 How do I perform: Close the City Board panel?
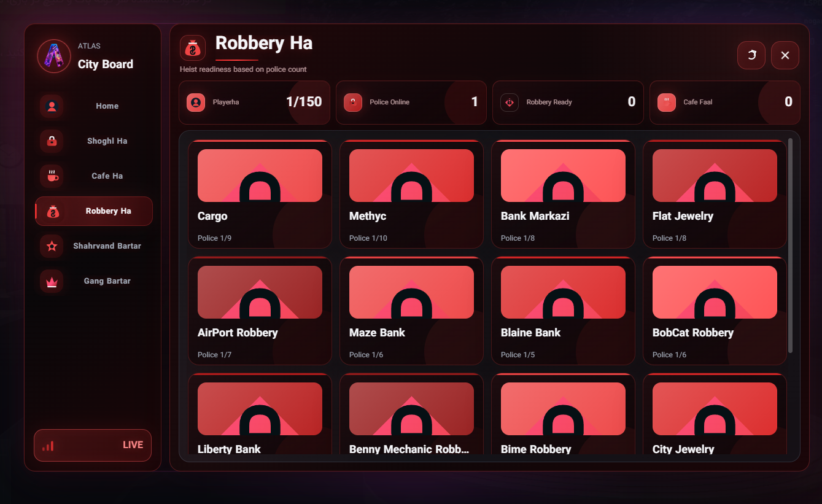785,55
